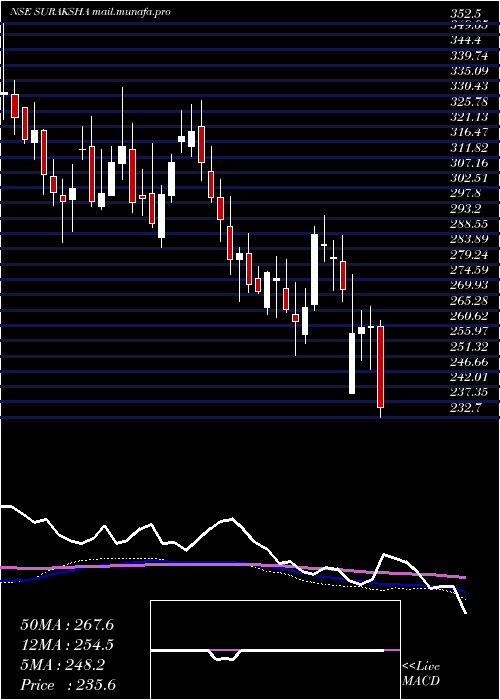Click the 321.13 price axis label
500x700 pixels.
[470, 117]
